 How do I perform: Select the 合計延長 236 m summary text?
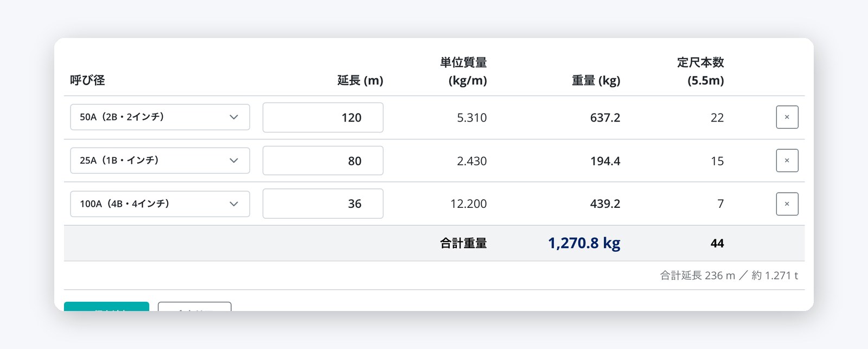click(697, 276)
